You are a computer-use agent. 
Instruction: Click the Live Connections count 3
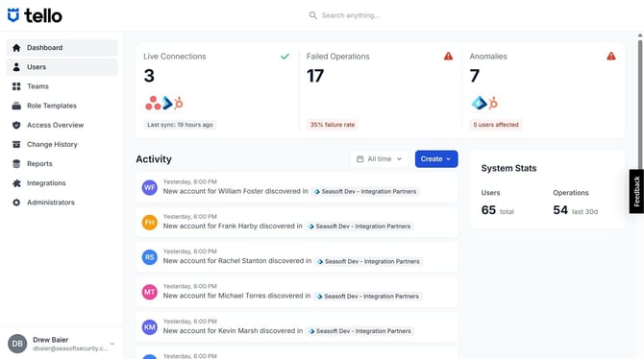point(149,76)
